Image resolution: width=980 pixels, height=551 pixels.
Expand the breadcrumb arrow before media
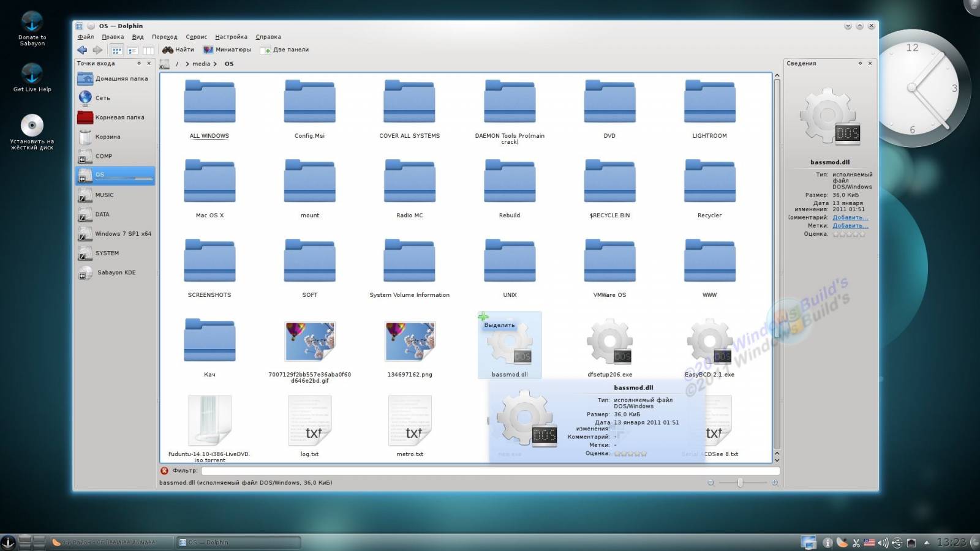coord(187,64)
